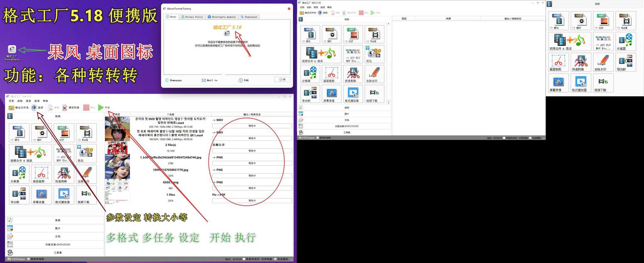
Task: Select 10999167038051778.jpg task row
Action: (x=199, y=172)
